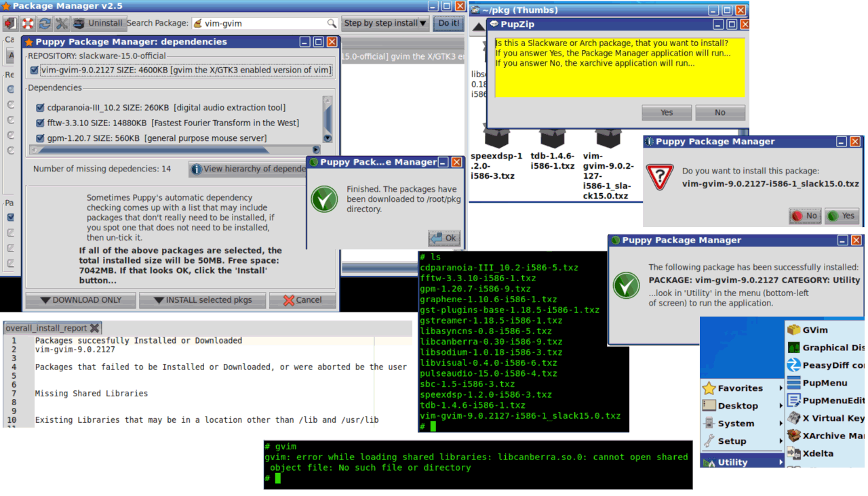
Task: Select PupMenu entry in Utility menu
Action: tap(825, 383)
